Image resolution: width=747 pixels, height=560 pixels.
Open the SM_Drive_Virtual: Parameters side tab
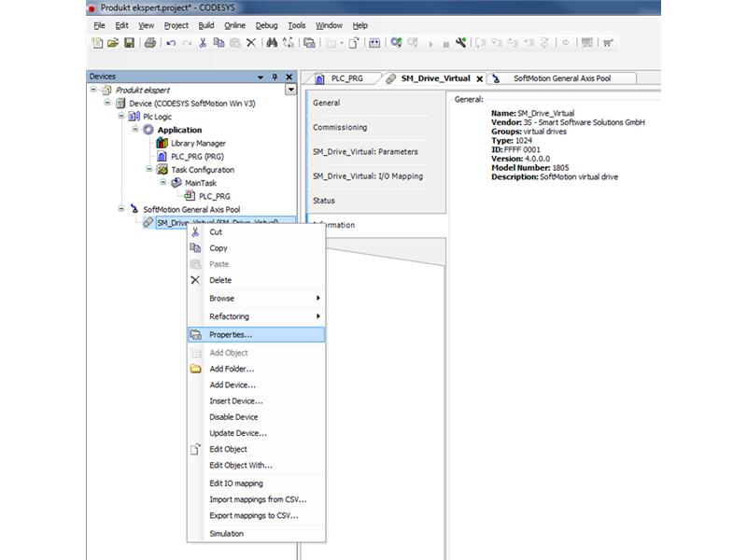click(376, 151)
